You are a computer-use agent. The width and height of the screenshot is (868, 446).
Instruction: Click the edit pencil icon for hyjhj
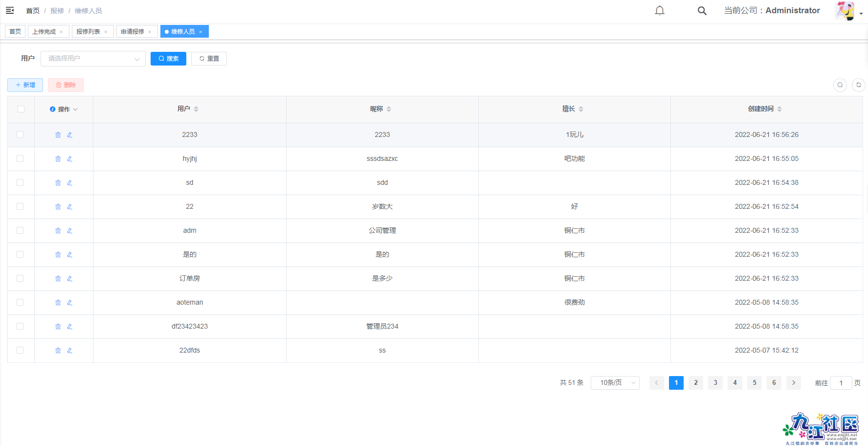70,159
